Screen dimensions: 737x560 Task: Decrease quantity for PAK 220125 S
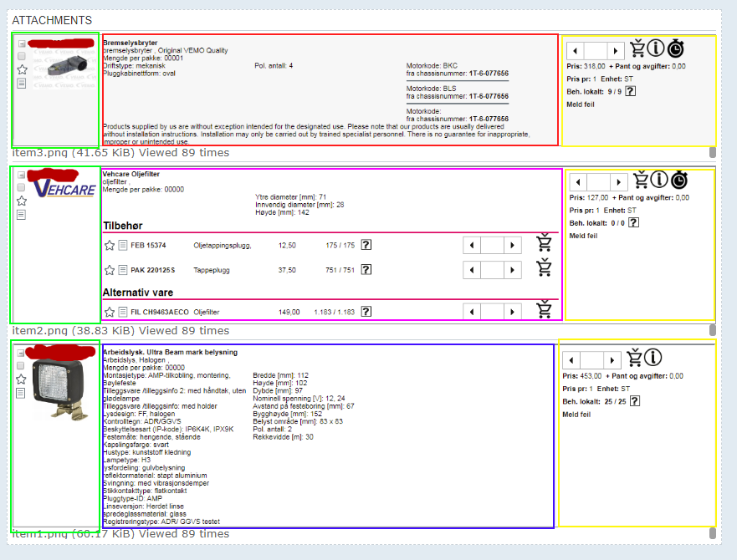tap(471, 270)
